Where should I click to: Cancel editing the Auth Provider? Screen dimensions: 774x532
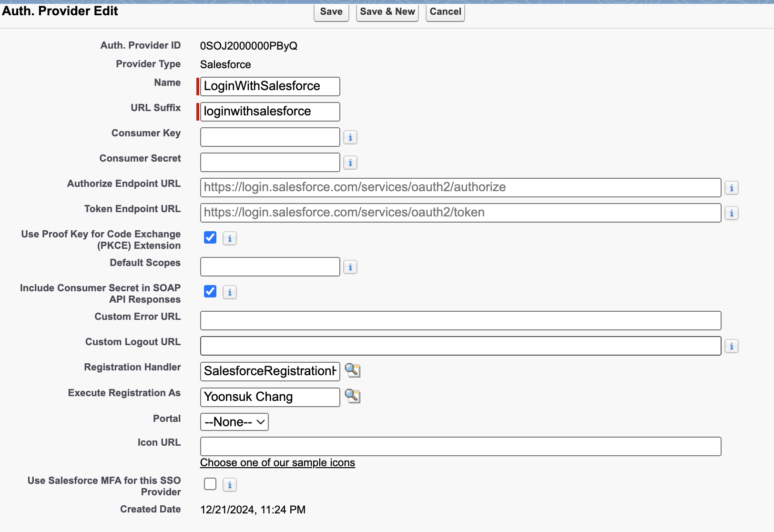click(444, 11)
